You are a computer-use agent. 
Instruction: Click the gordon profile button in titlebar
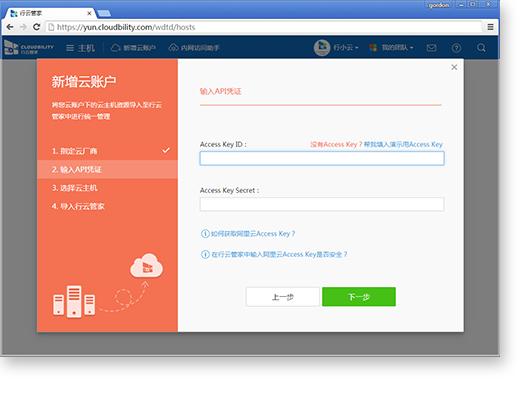[438, 5]
